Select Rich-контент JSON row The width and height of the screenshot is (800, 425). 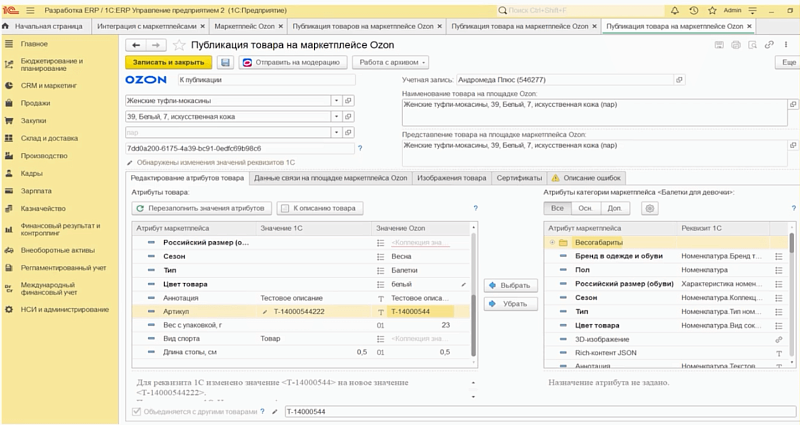(x=666, y=353)
